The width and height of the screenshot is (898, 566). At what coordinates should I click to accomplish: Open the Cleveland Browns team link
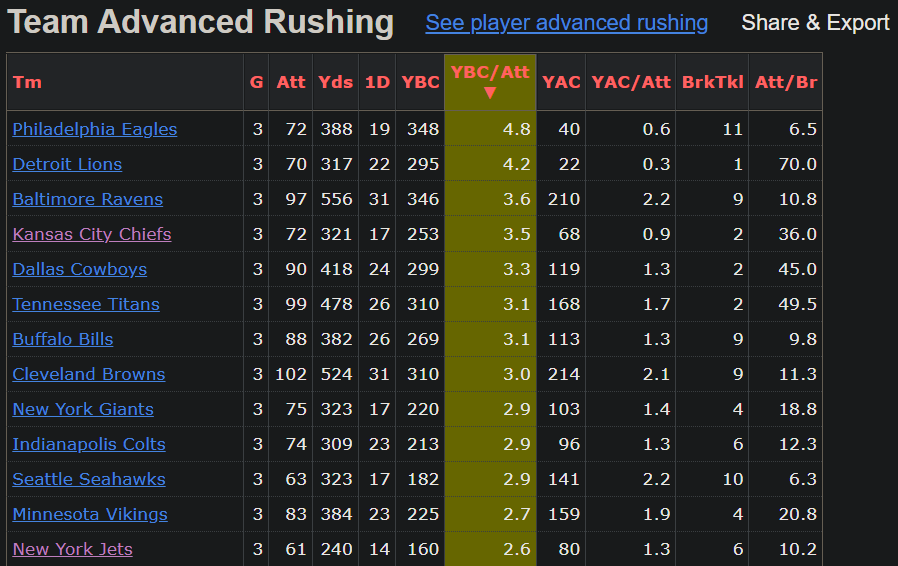89,374
